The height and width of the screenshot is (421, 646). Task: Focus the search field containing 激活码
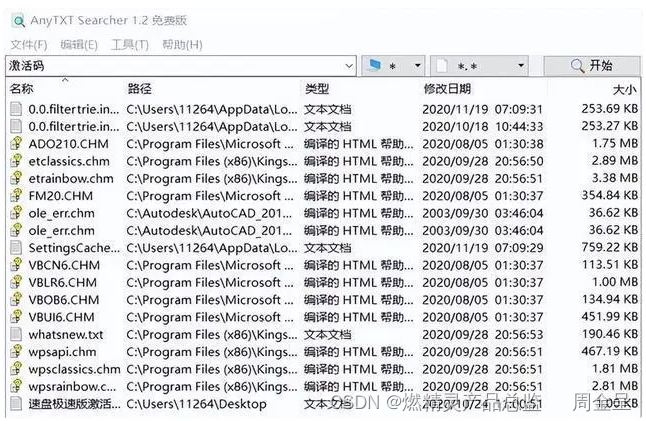point(180,66)
